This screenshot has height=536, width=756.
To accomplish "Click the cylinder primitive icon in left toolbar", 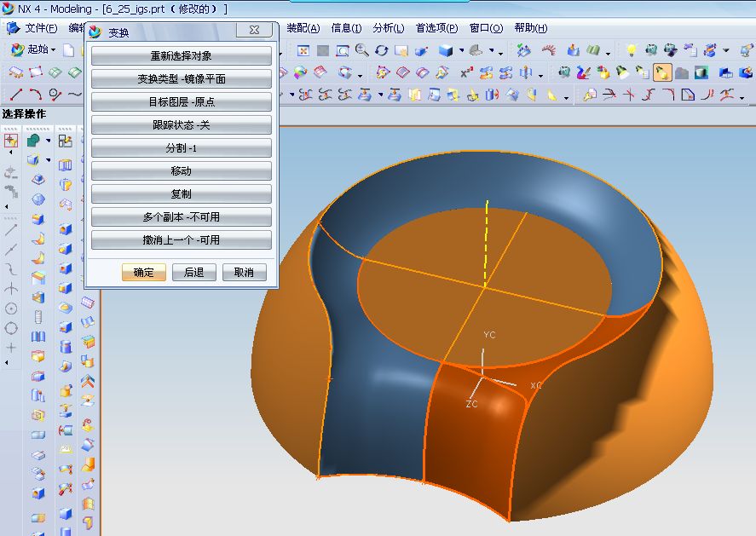I will (66, 346).
